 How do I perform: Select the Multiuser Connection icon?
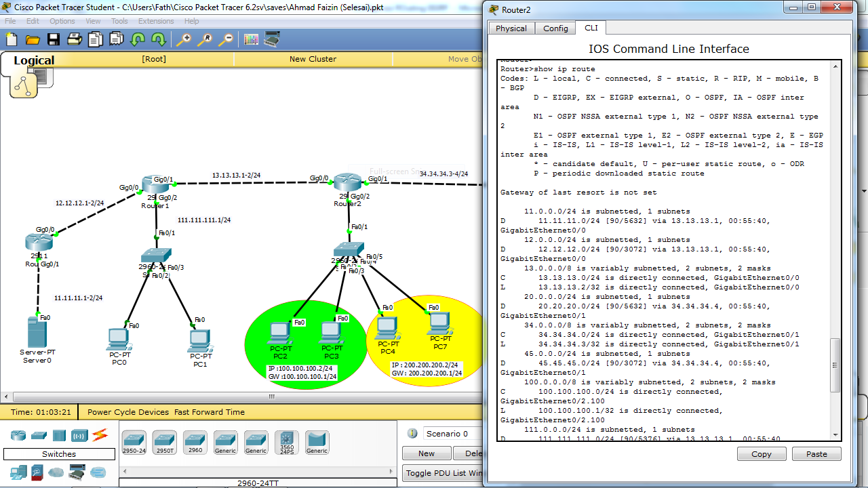(x=98, y=472)
